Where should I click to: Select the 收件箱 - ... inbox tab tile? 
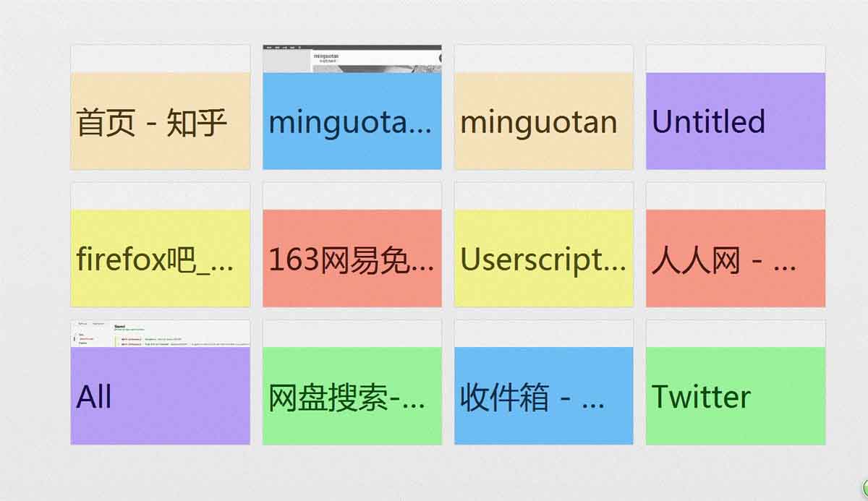pos(544,382)
